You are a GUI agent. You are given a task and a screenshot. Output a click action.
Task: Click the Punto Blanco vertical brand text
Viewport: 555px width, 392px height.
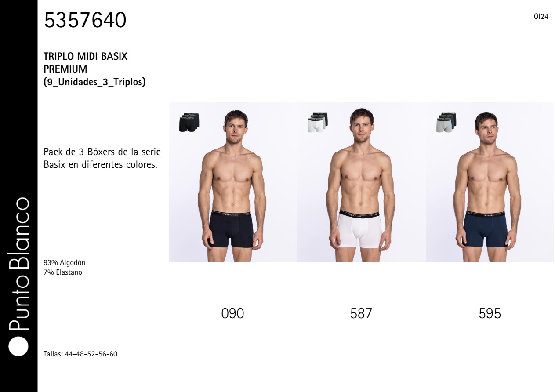(x=19, y=264)
